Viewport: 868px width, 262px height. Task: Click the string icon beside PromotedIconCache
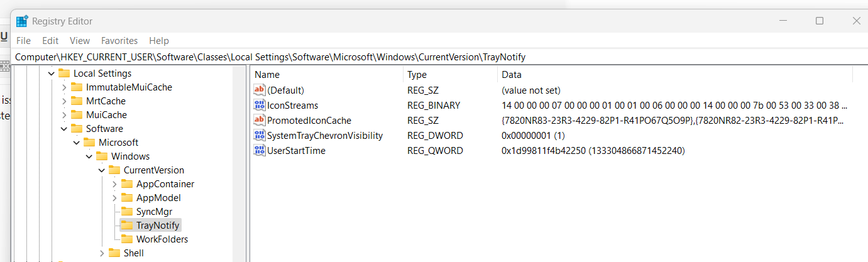pyautogui.click(x=259, y=121)
